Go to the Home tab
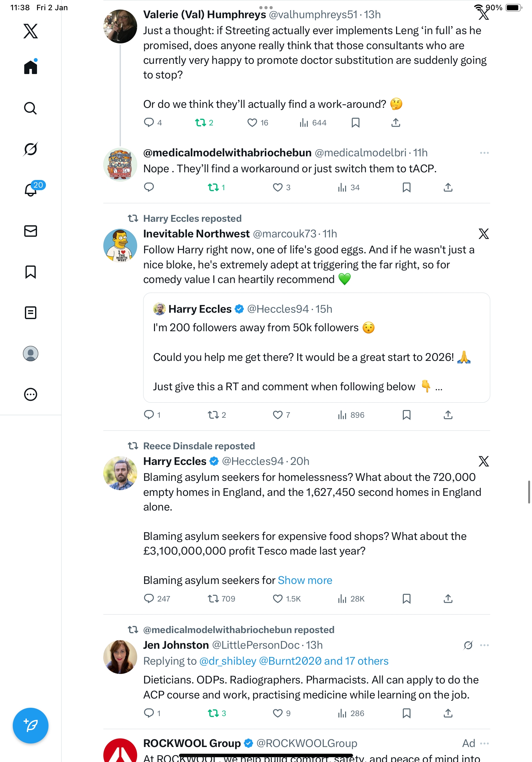The image size is (532, 762). pyautogui.click(x=31, y=67)
